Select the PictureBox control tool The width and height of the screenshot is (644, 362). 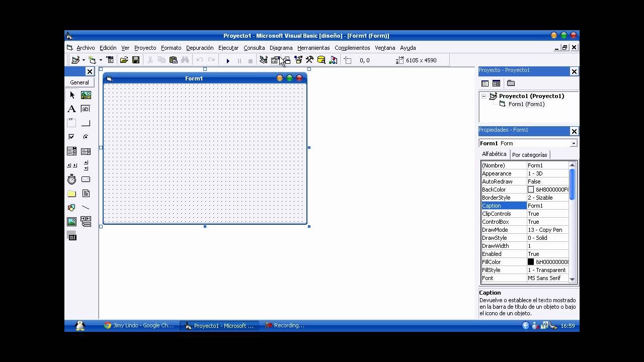click(86, 95)
